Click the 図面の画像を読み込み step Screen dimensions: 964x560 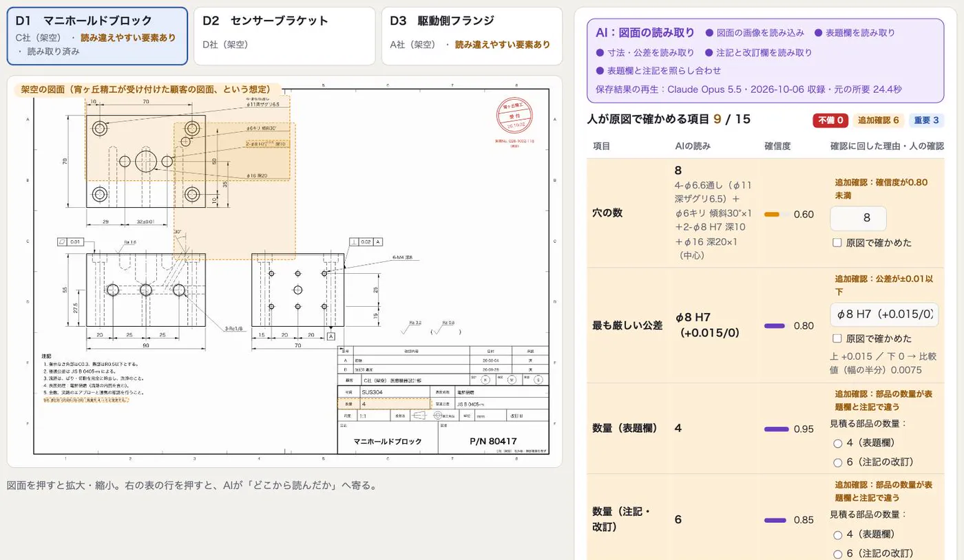[755, 32]
